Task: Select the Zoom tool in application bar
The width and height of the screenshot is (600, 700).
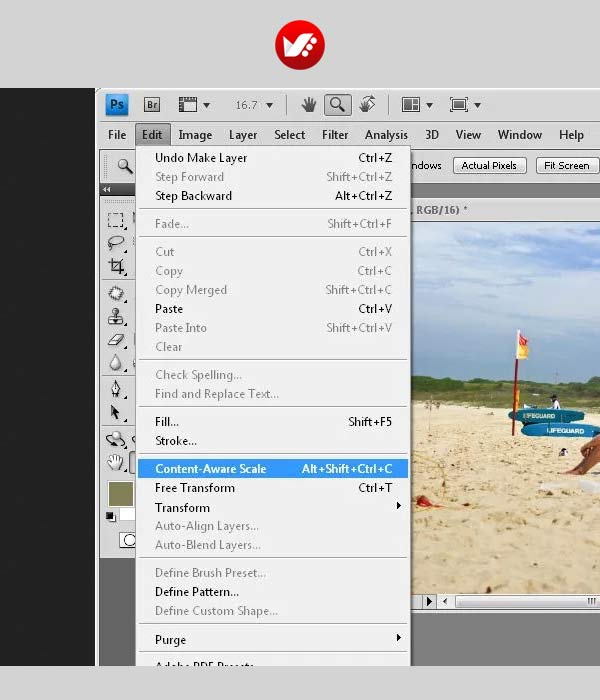Action: [338, 105]
